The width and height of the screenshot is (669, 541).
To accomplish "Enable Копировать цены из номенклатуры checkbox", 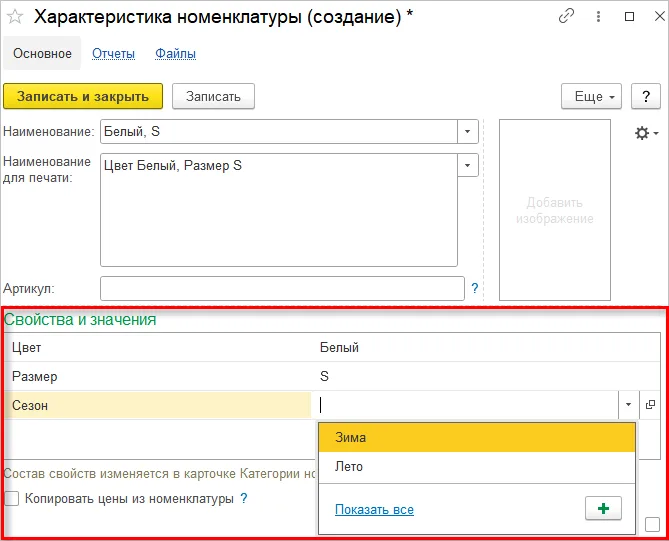I will (x=12, y=498).
